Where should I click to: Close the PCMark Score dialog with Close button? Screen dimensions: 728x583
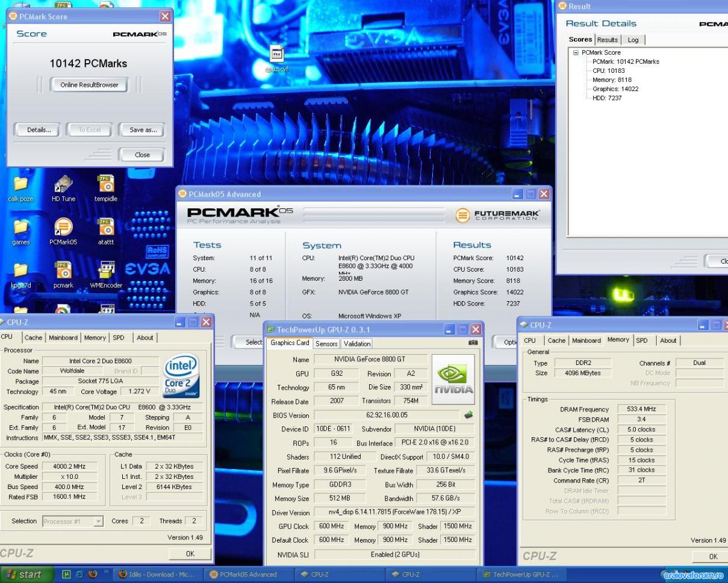click(x=142, y=155)
